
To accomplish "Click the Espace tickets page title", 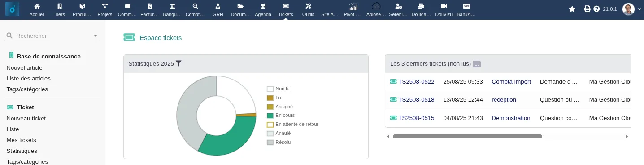I will [x=161, y=38].
